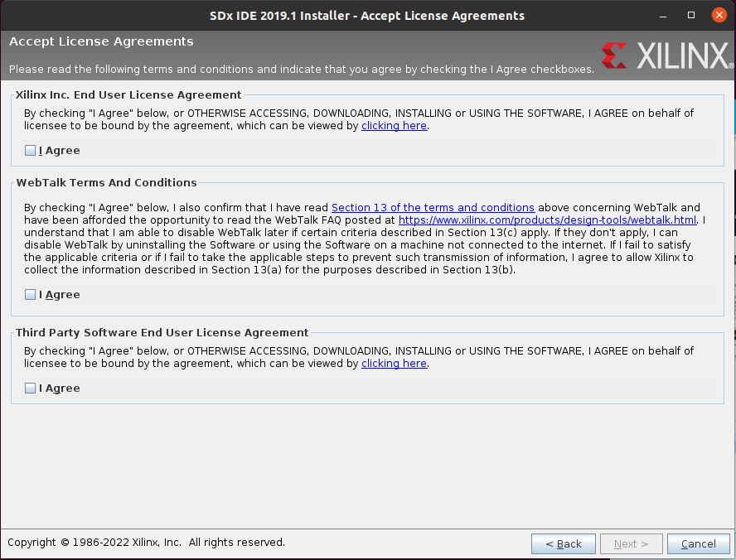Open 'clicking here' link in Third Party section
The image size is (736, 560).
pos(394,364)
